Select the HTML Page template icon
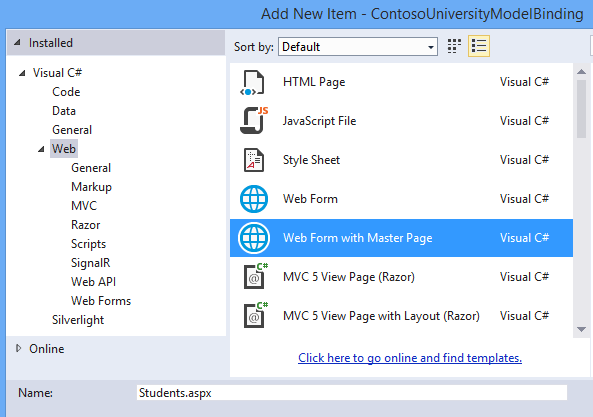 point(253,82)
